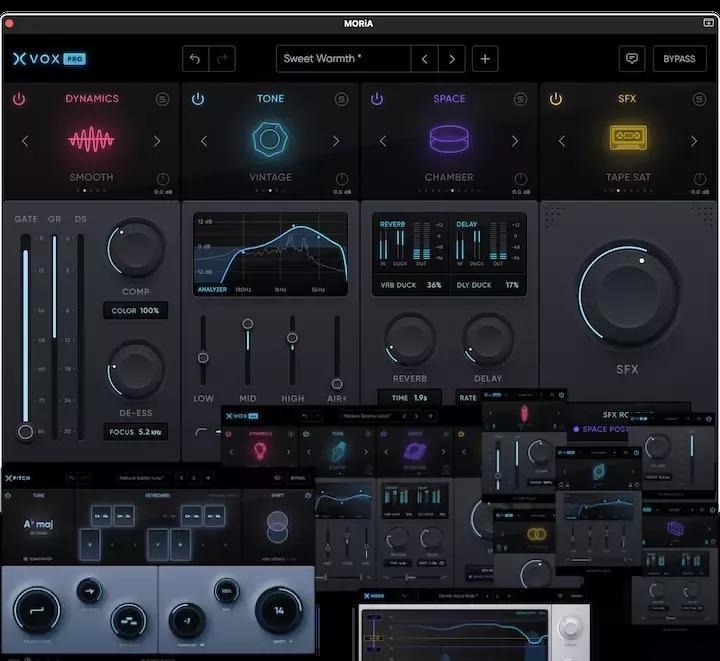Click the red bulb icon in small VOX window
Screen dimensions: 720x661
[260, 451]
